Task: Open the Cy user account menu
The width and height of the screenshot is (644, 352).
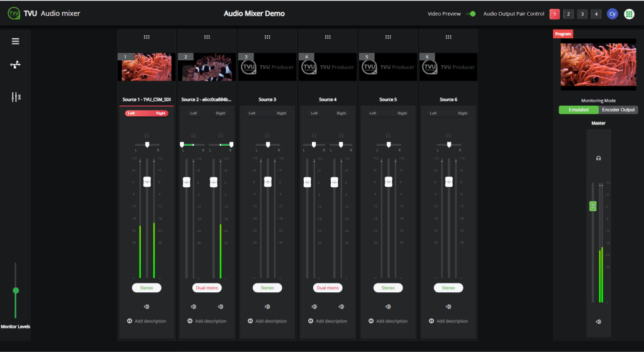Action: (x=612, y=14)
